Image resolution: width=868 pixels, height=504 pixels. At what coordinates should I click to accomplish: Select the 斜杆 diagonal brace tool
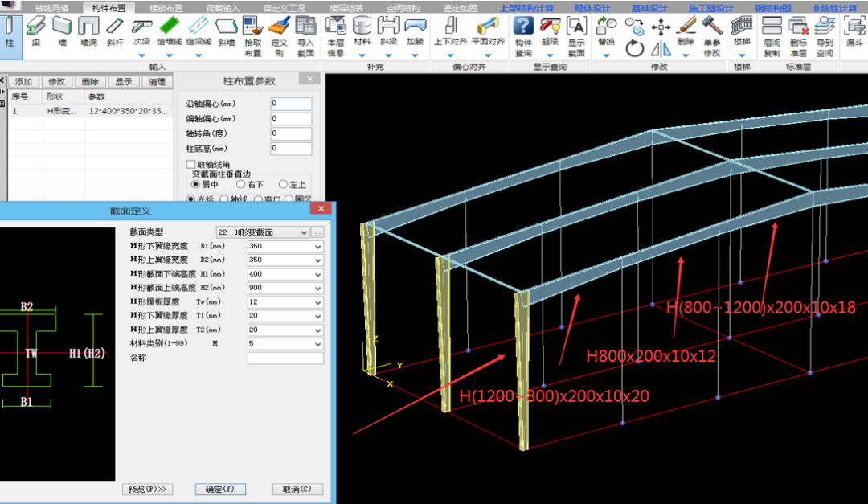pyautogui.click(x=115, y=31)
